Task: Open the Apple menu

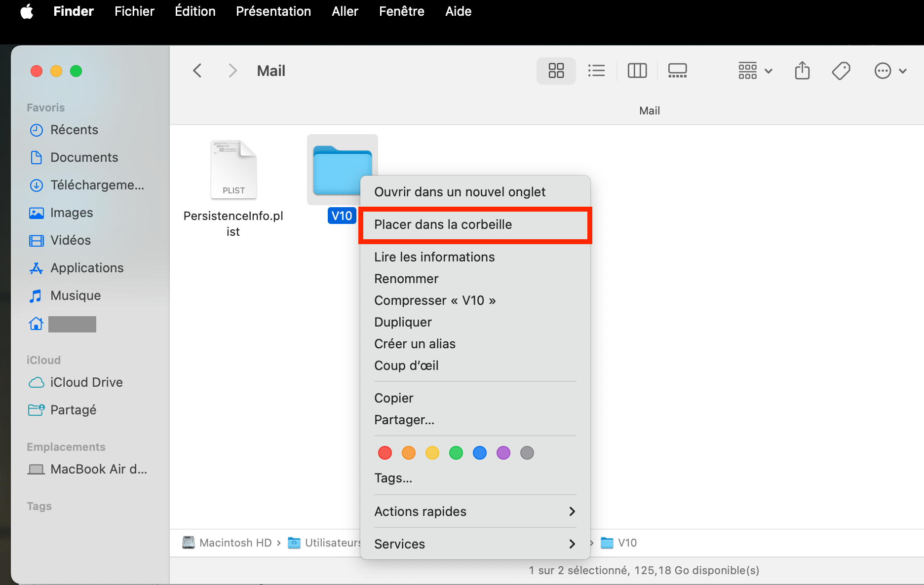Action: point(27,11)
